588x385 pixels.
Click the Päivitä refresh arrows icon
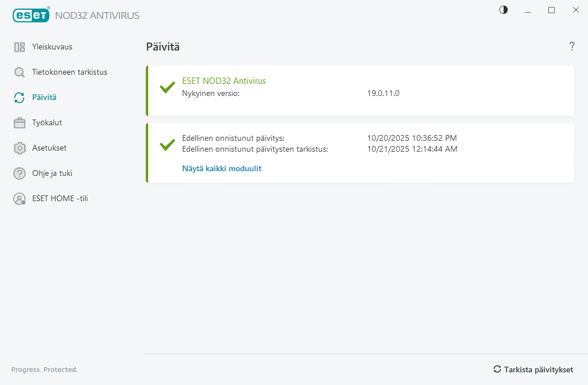[20, 98]
